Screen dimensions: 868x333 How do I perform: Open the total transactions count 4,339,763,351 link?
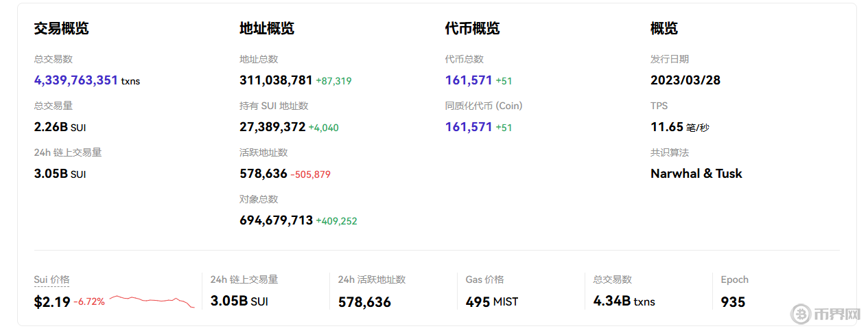pyautogui.click(x=76, y=80)
